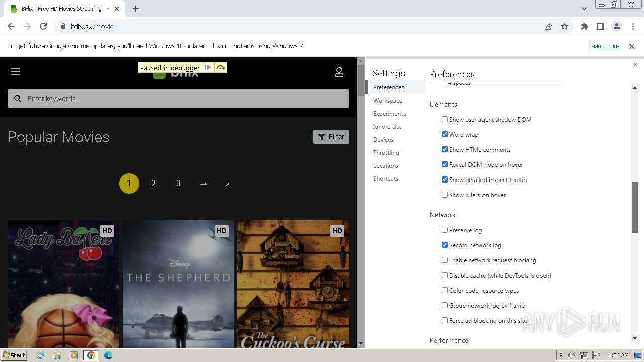Screen dimensions: 644x362
Task: Enable network request blocking checkbox
Action: tap(445, 260)
